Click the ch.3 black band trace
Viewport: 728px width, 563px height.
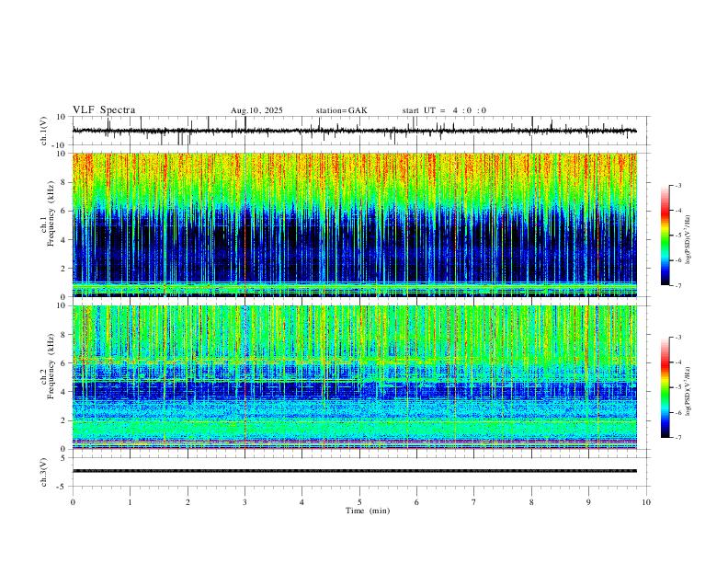click(x=355, y=471)
